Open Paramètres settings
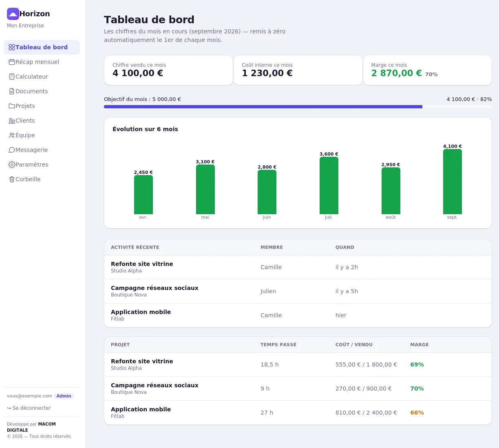This screenshot has width=499, height=448. click(42, 165)
